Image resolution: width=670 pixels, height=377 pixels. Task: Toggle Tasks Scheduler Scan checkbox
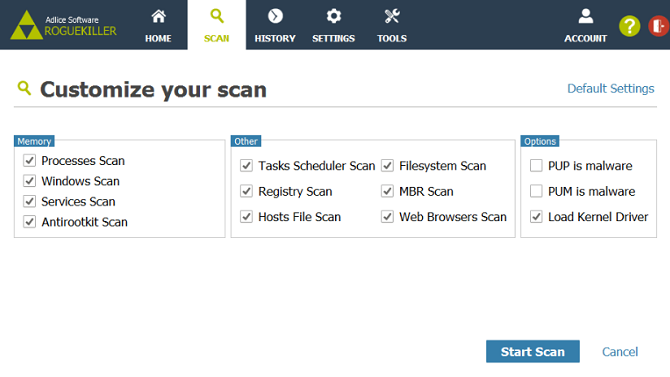click(x=247, y=166)
